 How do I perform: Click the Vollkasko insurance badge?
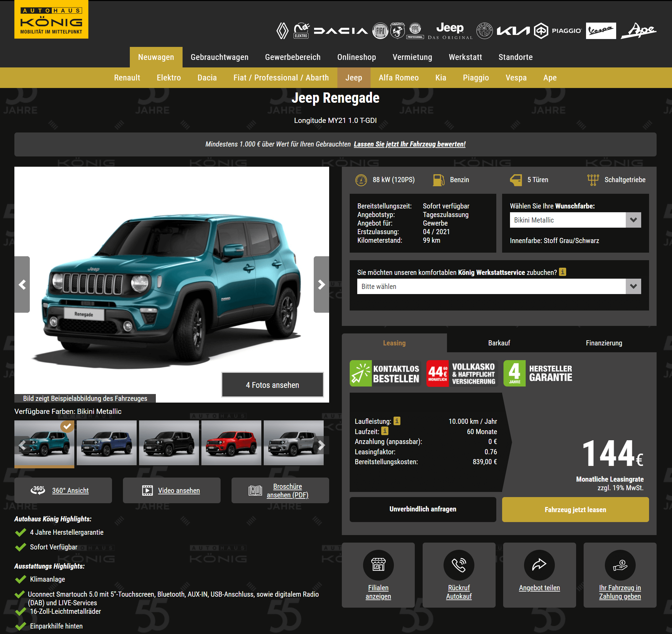click(x=462, y=373)
